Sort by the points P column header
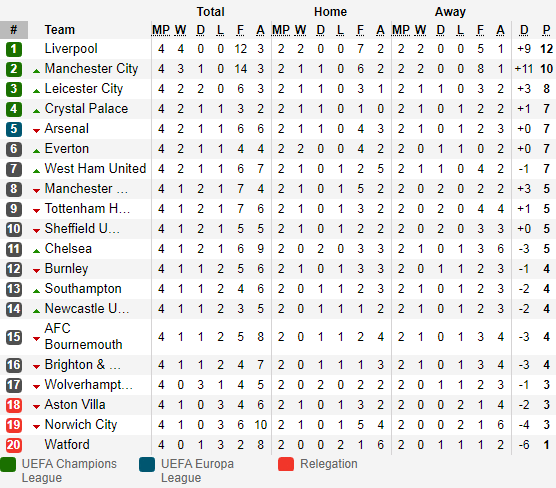This screenshot has width=556, height=488. 546,30
